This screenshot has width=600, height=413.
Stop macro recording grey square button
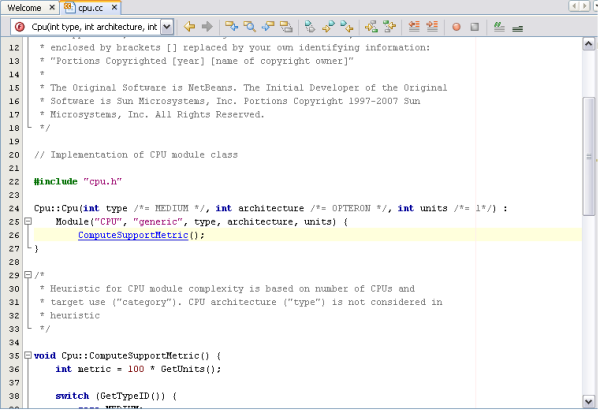[x=474, y=27]
